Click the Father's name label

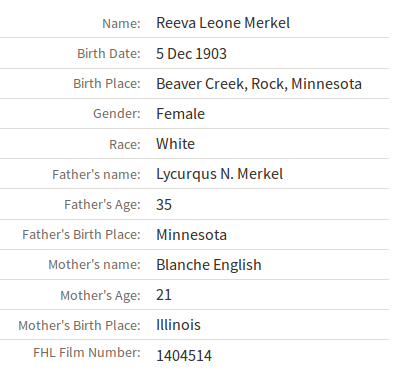[x=96, y=175]
